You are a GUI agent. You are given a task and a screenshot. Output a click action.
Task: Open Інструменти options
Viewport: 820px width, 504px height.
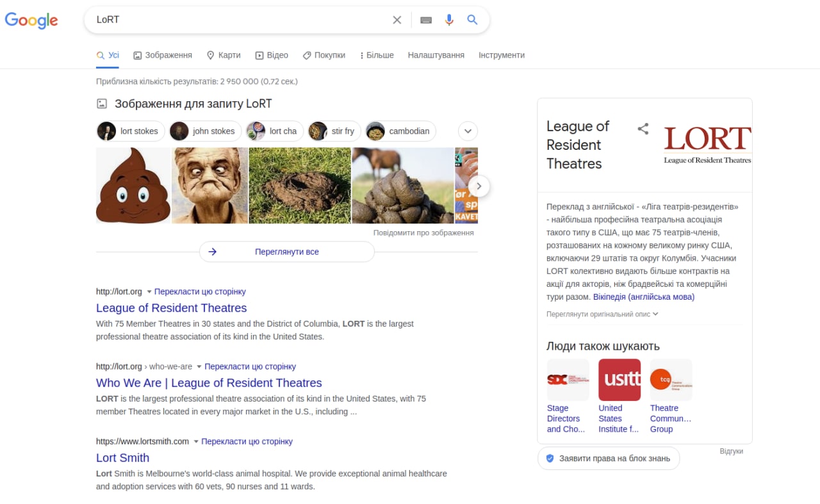coord(502,55)
